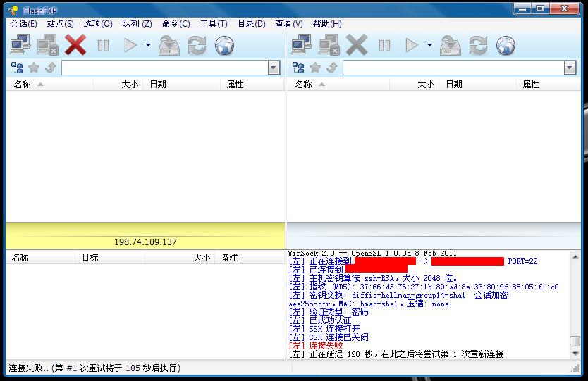Viewport: 588px width, 381px height.
Task: Click the right pane Connect icon
Action: click(x=301, y=45)
